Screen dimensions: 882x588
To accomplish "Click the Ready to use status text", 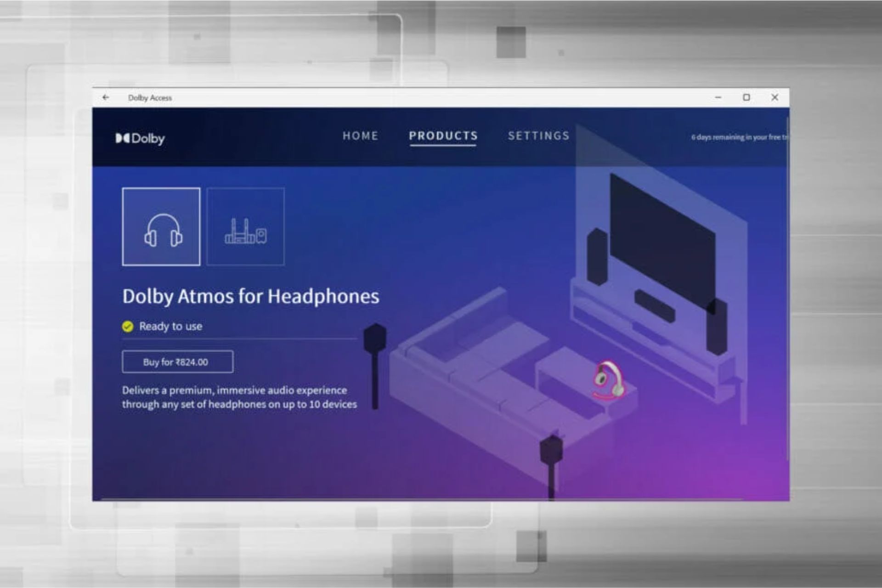I will pyautogui.click(x=171, y=326).
